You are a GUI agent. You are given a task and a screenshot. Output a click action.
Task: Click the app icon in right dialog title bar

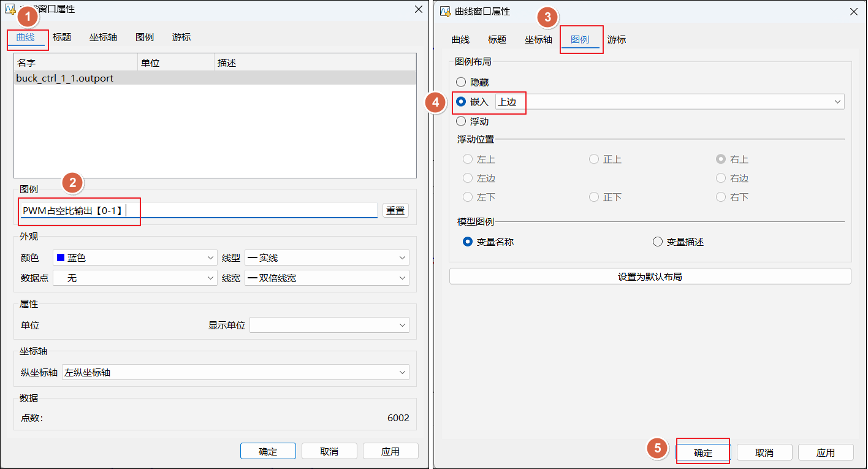point(446,12)
